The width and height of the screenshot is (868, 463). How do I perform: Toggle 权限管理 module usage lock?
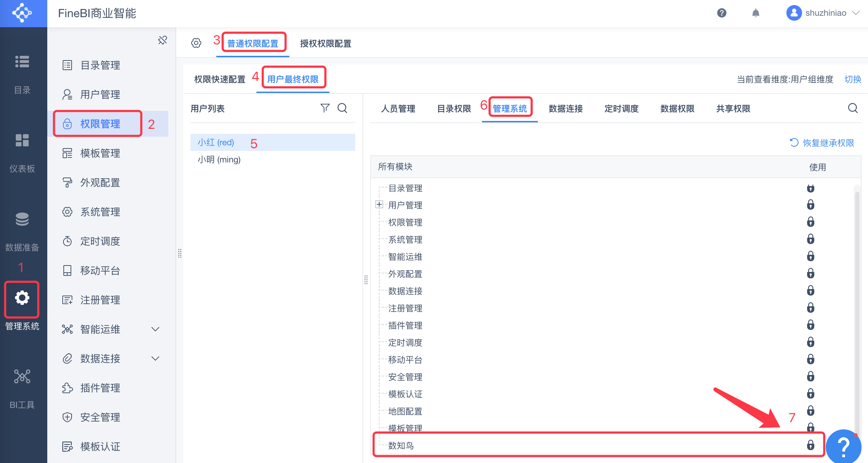(810, 222)
